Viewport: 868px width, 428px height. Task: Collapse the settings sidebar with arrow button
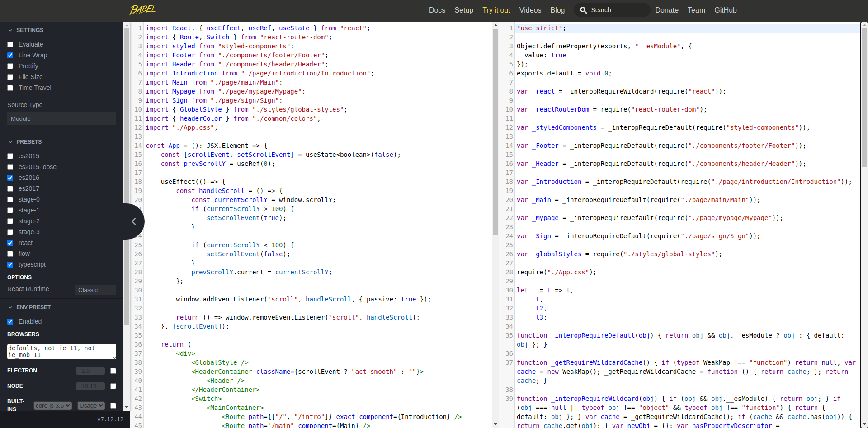coord(134,221)
